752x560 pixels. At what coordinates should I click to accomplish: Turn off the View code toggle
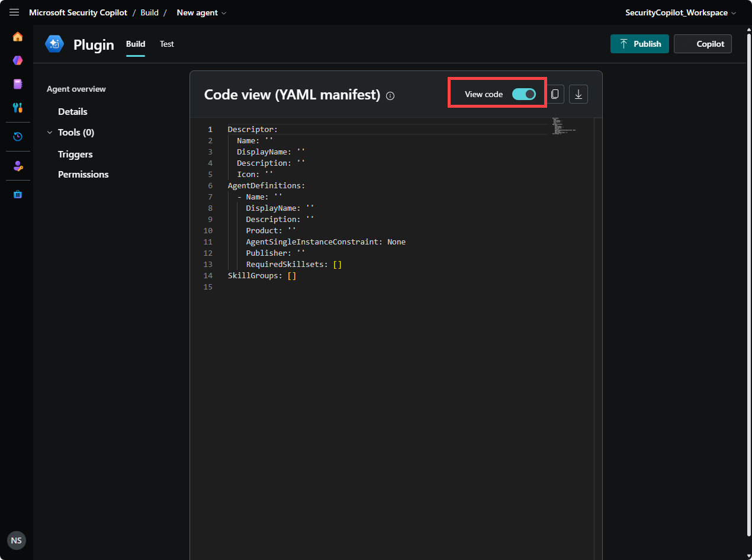click(x=524, y=94)
